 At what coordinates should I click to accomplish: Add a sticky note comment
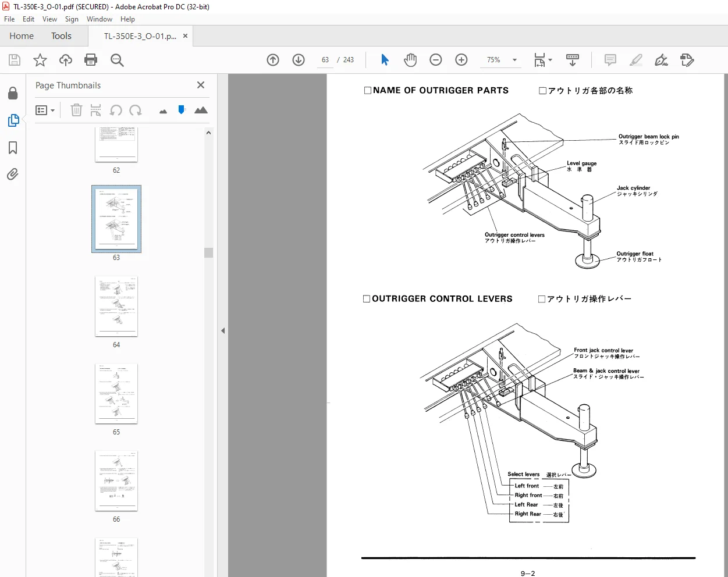610,60
